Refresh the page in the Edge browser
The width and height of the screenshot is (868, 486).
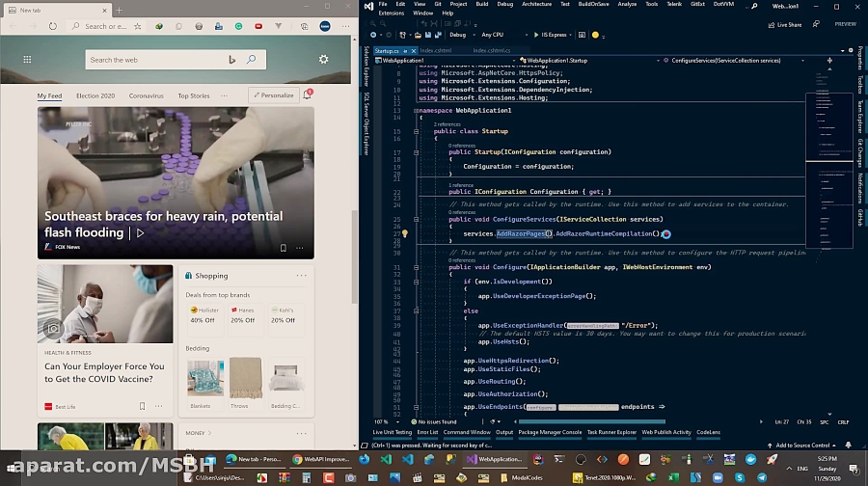click(53, 26)
